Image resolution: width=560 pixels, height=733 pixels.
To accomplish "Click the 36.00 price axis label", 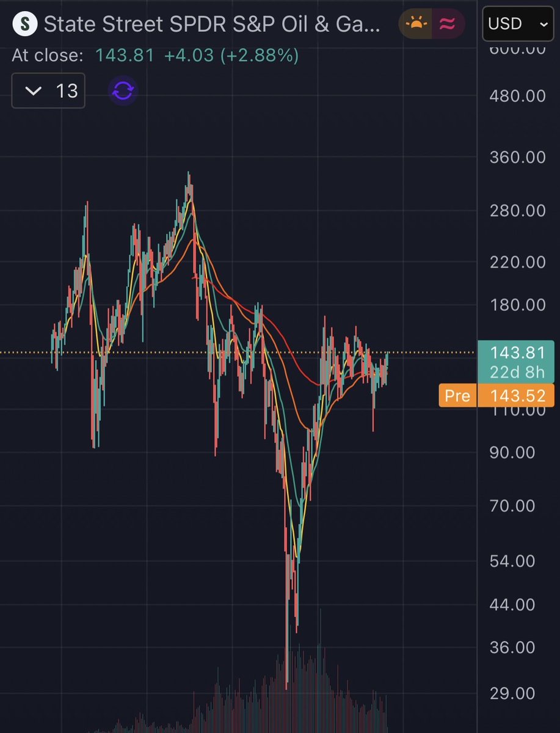I will [512, 647].
